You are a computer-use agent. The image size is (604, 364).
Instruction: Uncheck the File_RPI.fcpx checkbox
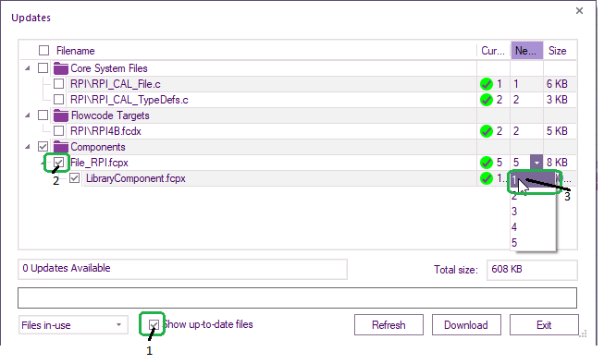58,162
